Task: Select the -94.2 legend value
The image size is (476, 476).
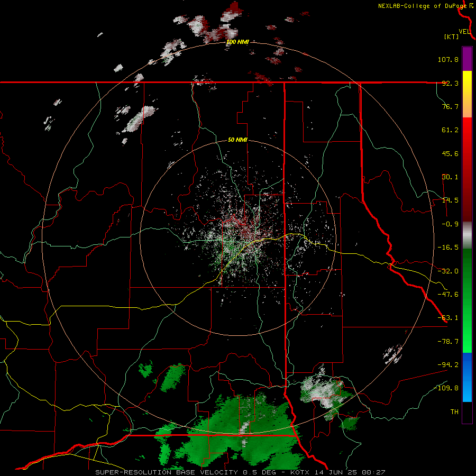Action: (448, 364)
